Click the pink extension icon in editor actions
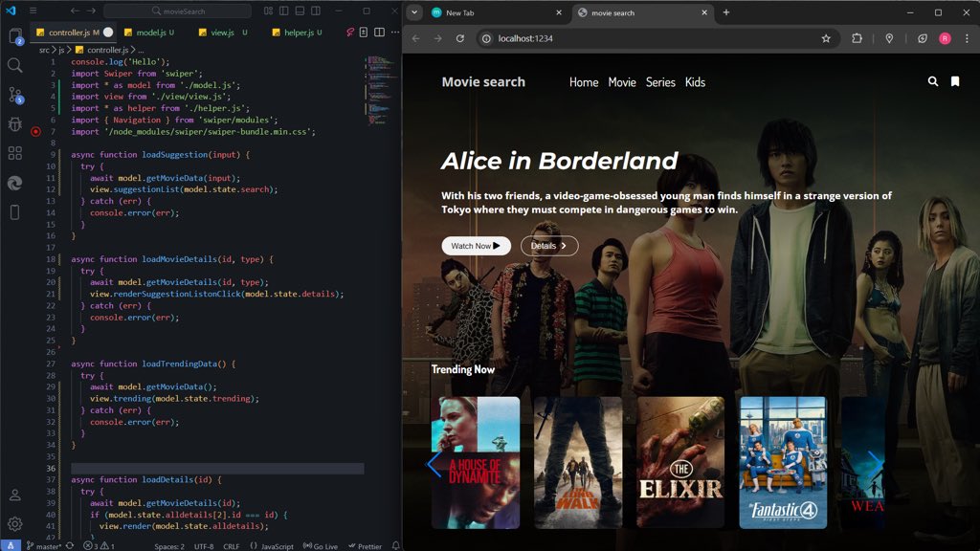Screen dimensions: 980x551 point(350,32)
